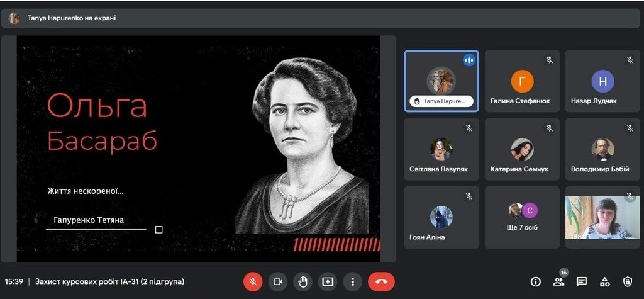Screen dimensions: 644x299
Task: Leave the call with the red hang-up button
Action: [381, 281]
